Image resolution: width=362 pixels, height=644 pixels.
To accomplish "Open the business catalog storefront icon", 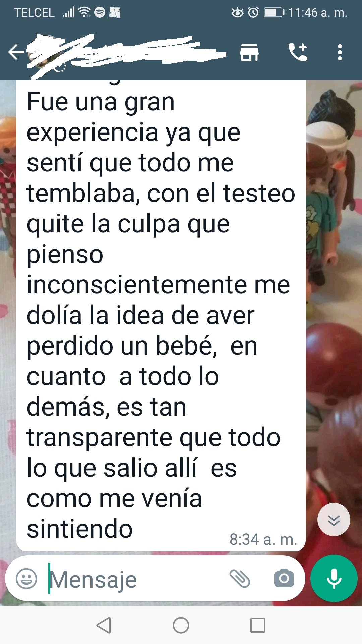I will click(249, 52).
